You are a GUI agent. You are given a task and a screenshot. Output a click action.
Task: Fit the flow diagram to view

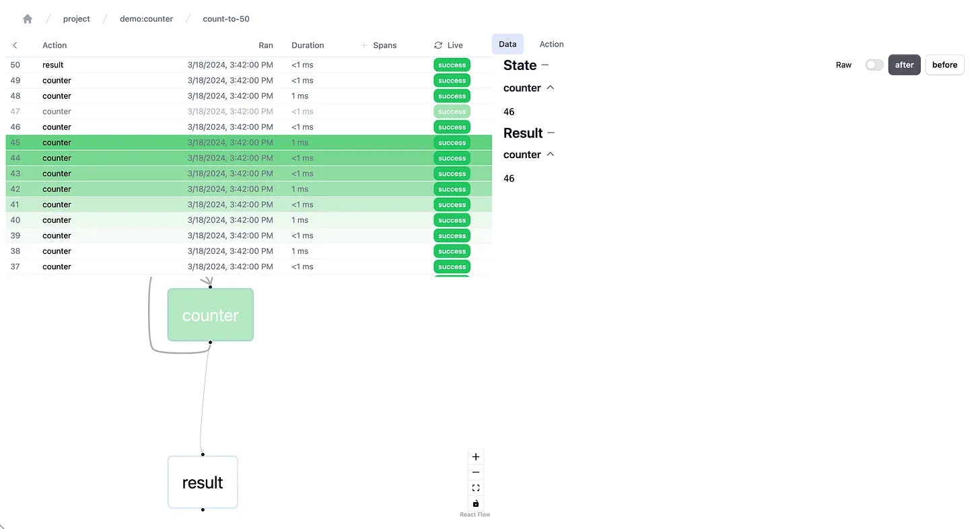coord(476,487)
